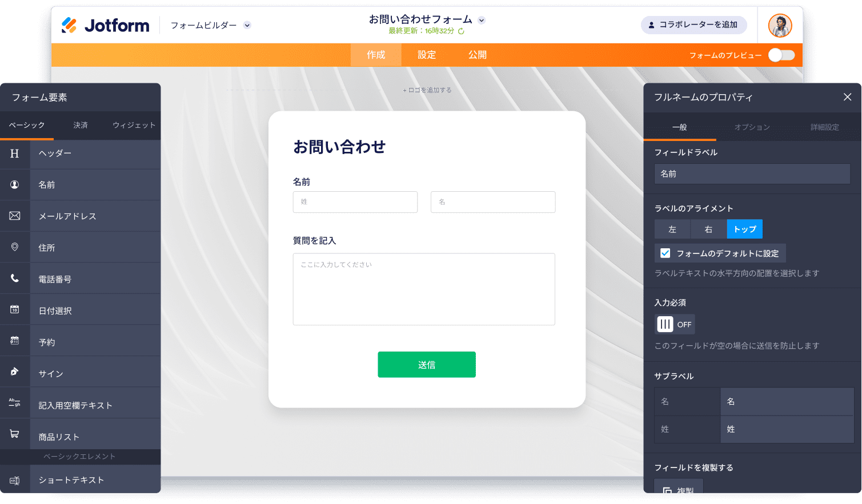Click inside the 姓 input field
This screenshot has height=504, width=862.
(x=355, y=202)
